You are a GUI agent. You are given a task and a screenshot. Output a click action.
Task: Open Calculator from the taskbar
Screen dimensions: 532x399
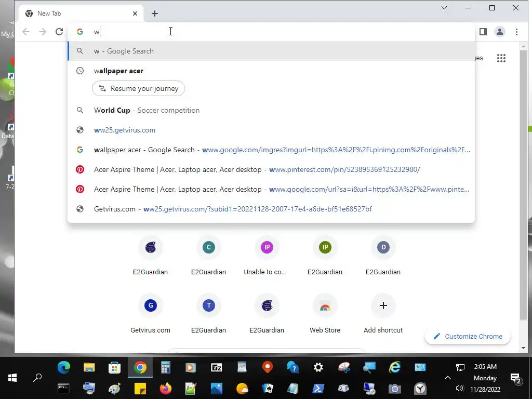click(166, 367)
